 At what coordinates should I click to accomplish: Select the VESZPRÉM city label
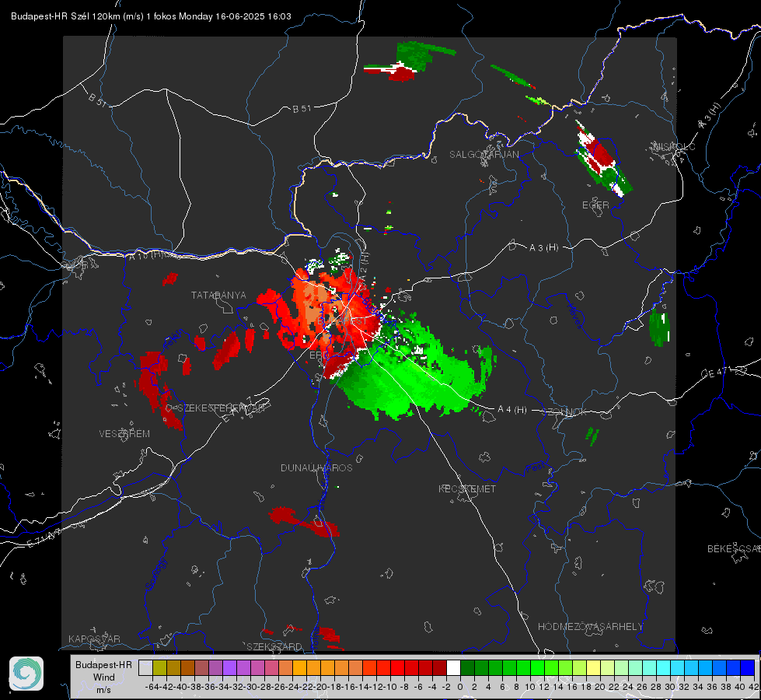point(124,433)
